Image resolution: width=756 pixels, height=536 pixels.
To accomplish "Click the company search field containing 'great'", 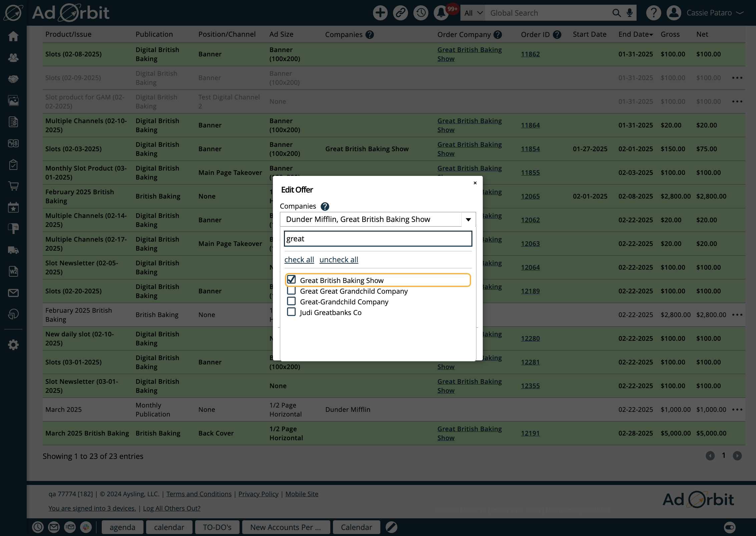I will 378,239.
